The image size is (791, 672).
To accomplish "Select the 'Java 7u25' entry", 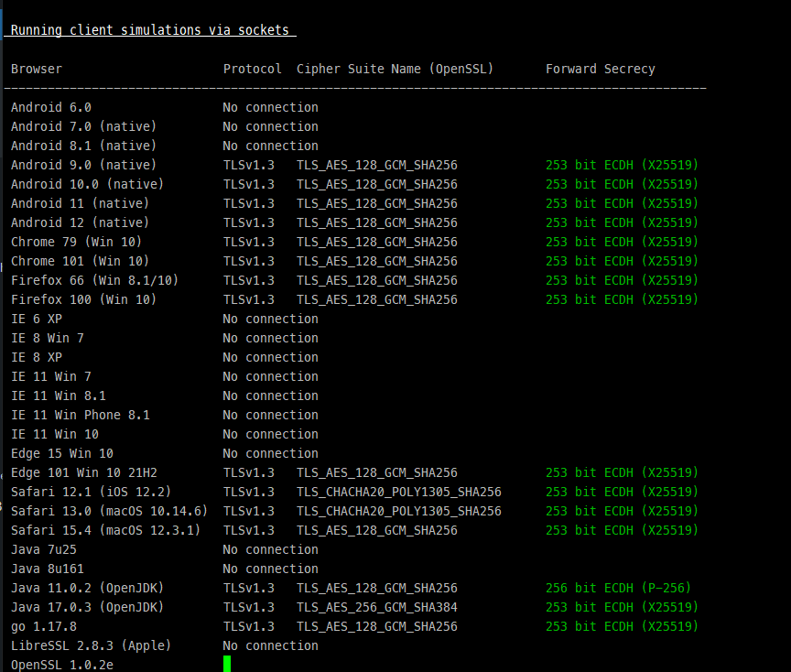I will (x=44, y=549).
